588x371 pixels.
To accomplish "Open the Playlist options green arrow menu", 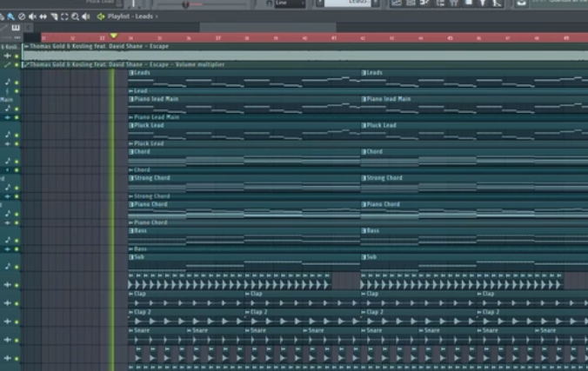I will (x=101, y=17).
